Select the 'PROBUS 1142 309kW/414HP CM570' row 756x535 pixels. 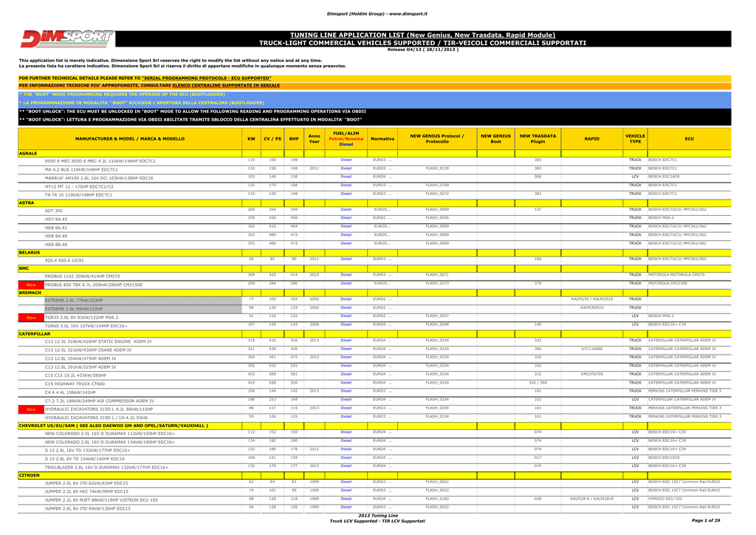(x=374, y=276)
